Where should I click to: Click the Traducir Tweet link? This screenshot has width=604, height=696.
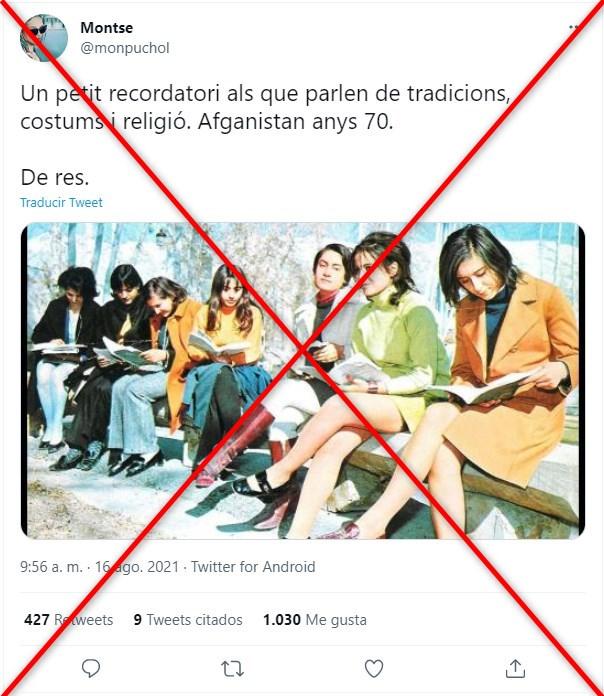pos(61,202)
